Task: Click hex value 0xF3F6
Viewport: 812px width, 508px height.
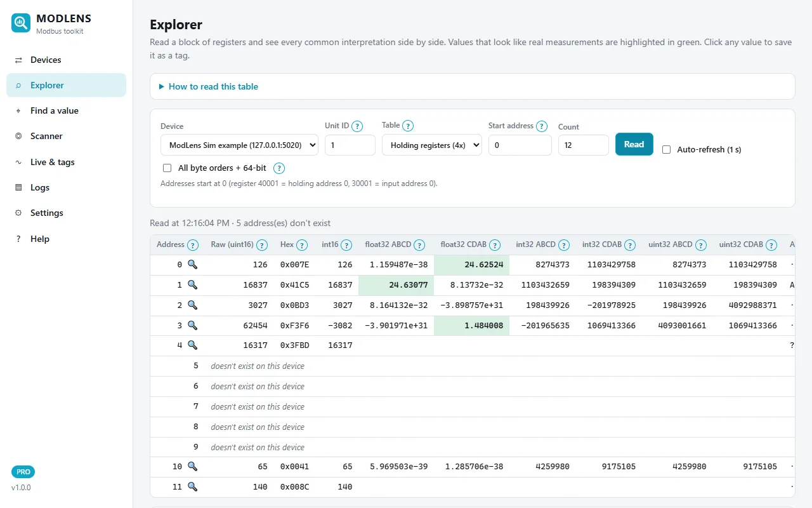Action: click(294, 325)
